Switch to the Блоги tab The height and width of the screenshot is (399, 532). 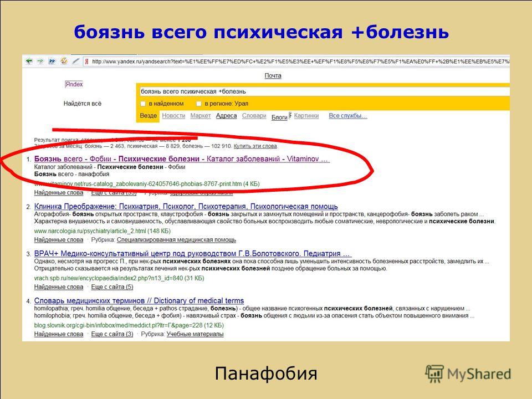pos(279,117)
